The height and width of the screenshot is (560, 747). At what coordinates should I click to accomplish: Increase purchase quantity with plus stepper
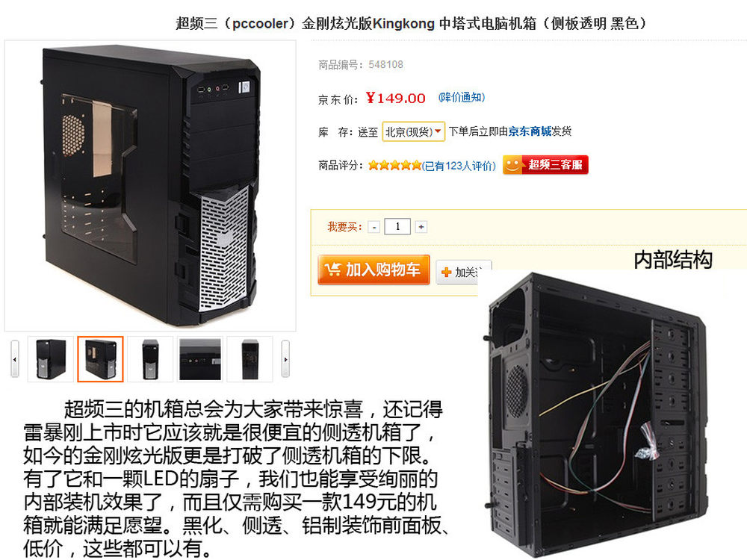click(x=421, y=227)
